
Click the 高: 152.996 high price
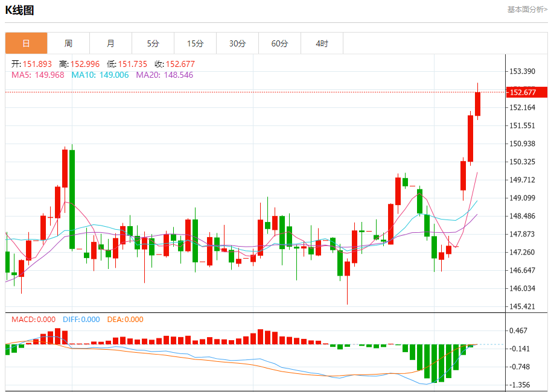click(80, 64)
